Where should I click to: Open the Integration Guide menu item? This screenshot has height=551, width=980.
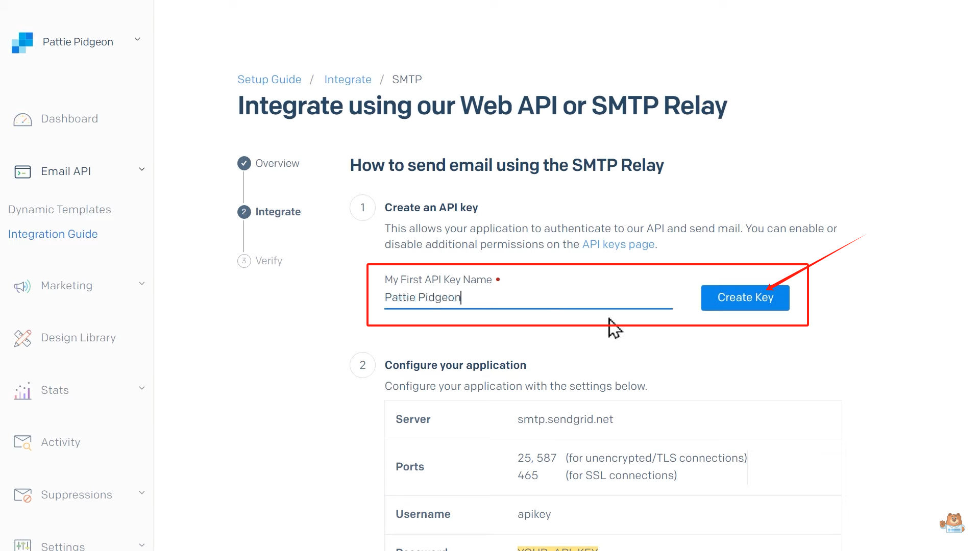53,234
